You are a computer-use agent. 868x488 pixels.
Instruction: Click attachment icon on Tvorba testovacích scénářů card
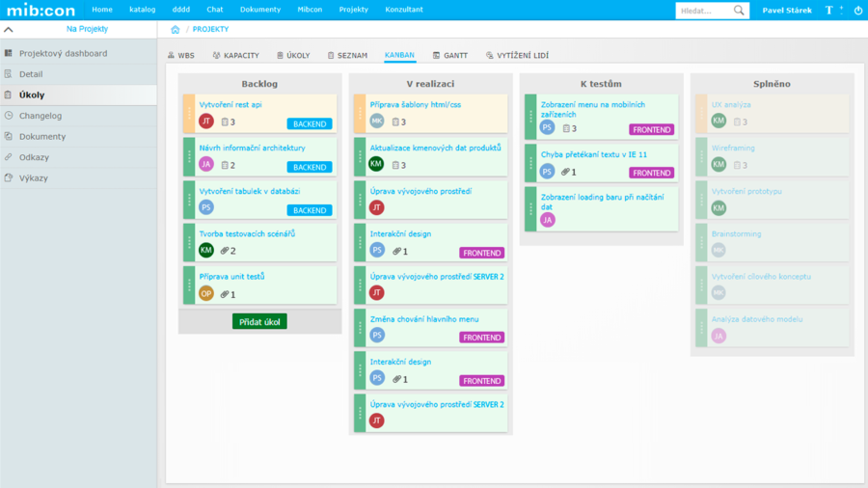click(224, 251)
